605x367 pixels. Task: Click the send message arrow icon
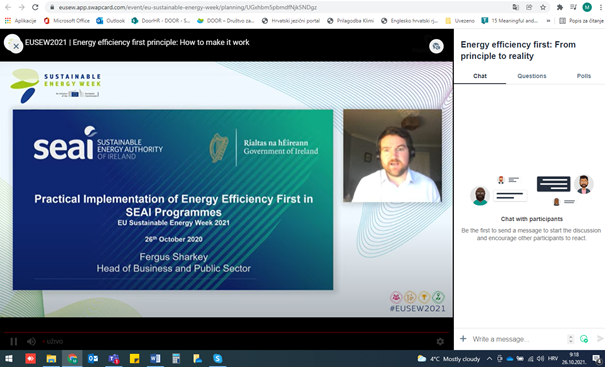600,339
